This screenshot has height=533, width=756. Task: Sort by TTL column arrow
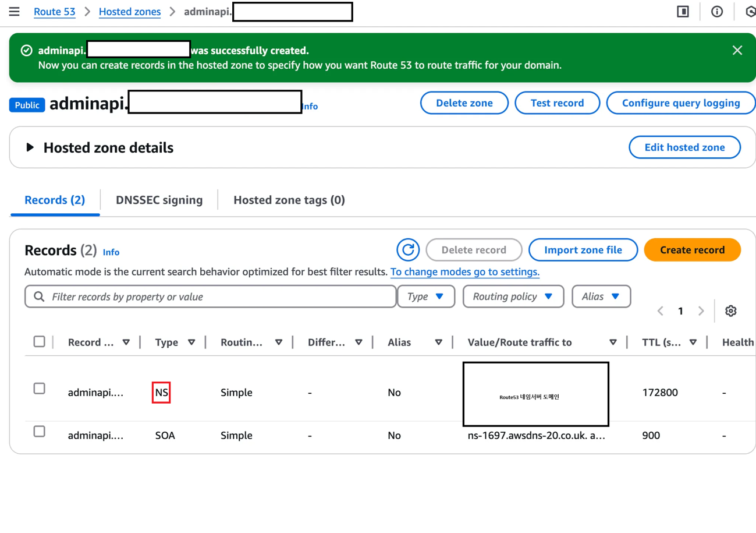tap(693, 343)
